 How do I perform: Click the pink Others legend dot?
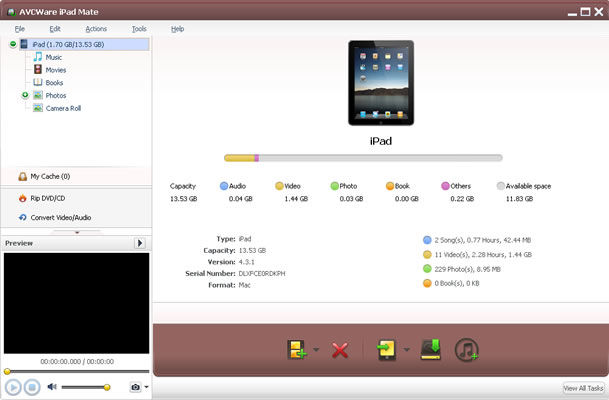(x=445, y=186)
